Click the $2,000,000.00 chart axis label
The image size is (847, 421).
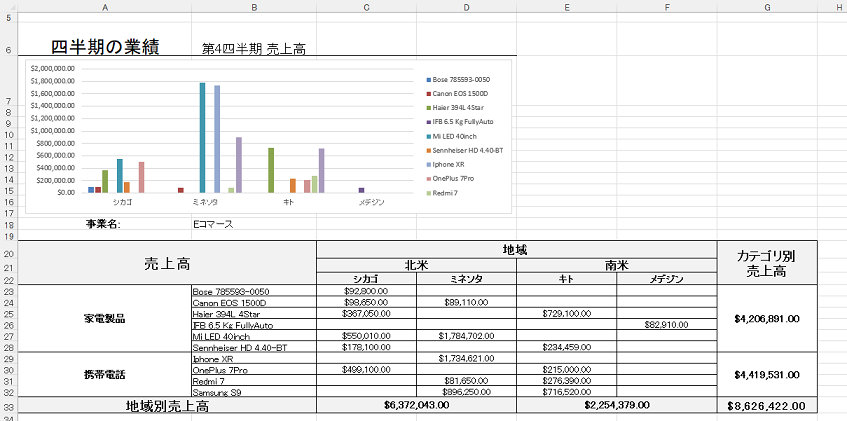pos(52,69)
